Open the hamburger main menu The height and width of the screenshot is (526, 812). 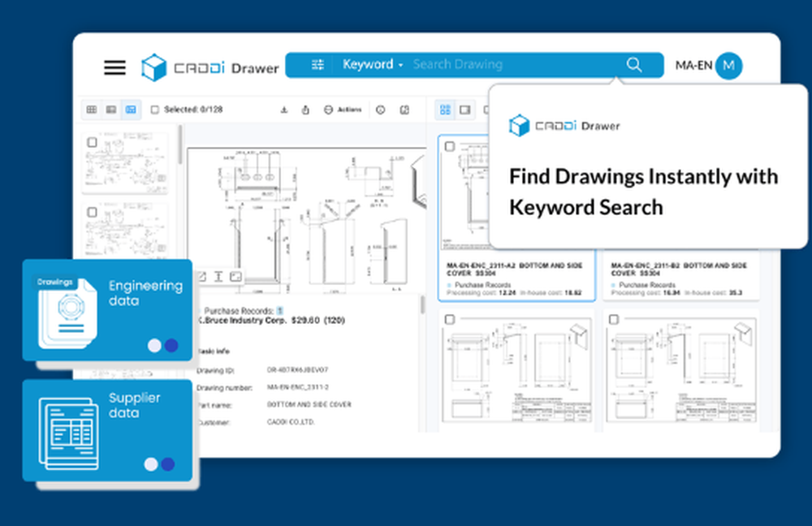click(x=114, y=67)
